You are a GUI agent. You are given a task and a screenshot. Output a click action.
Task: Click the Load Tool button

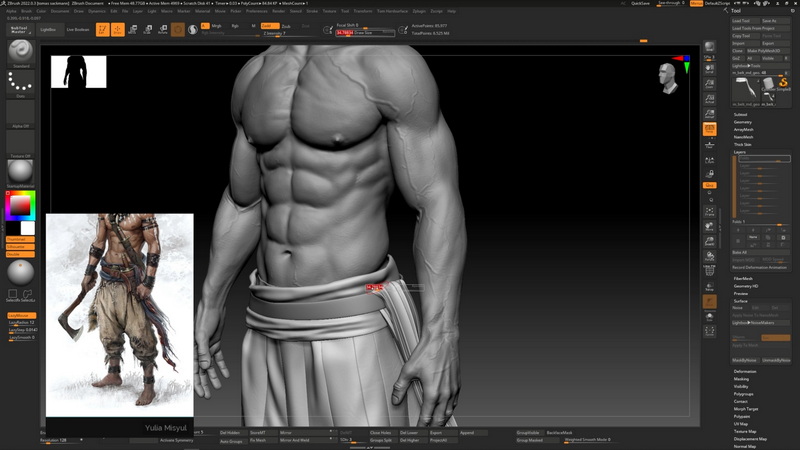pyautogui.click(x=746, y=21)
